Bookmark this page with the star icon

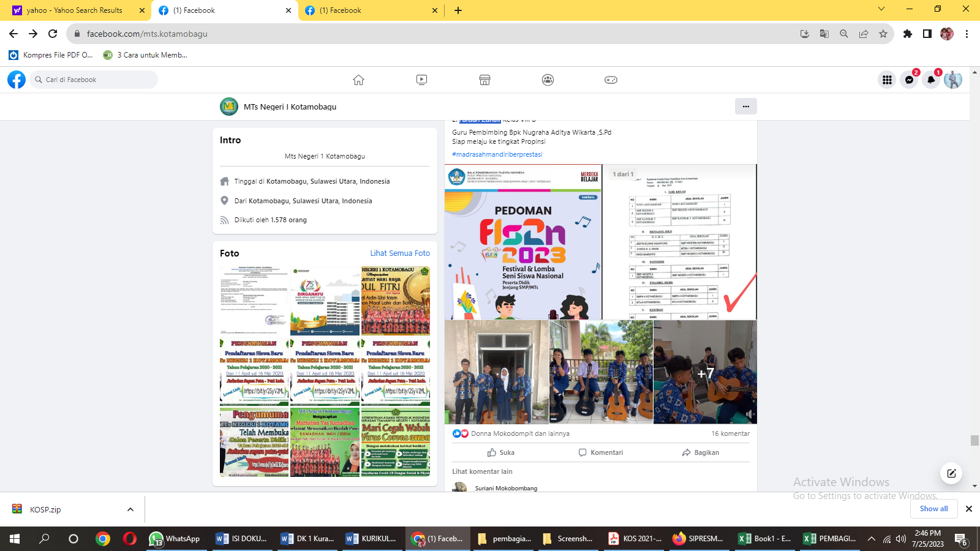point(883,34)
